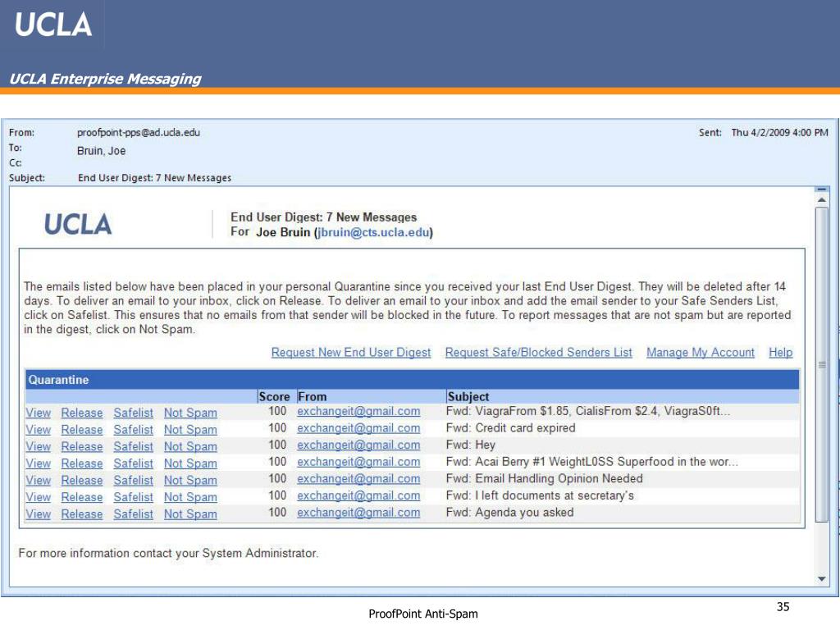Release the Fwd: Hey message

click(81, 447)
